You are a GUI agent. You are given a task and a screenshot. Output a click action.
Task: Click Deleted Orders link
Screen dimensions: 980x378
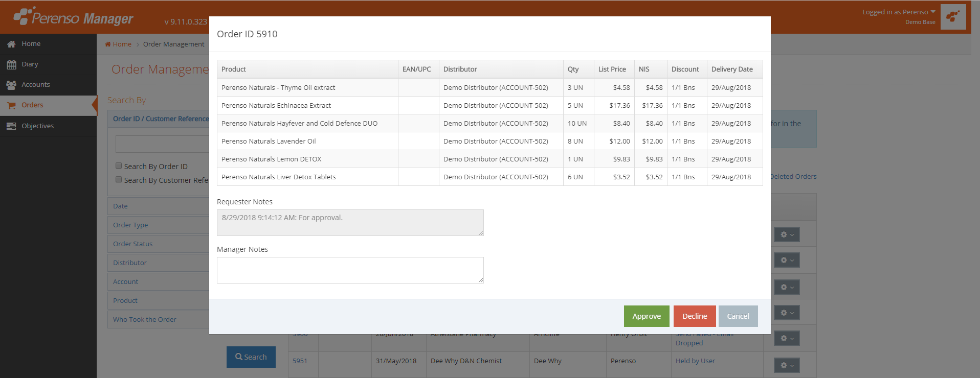tap(793, 176)
